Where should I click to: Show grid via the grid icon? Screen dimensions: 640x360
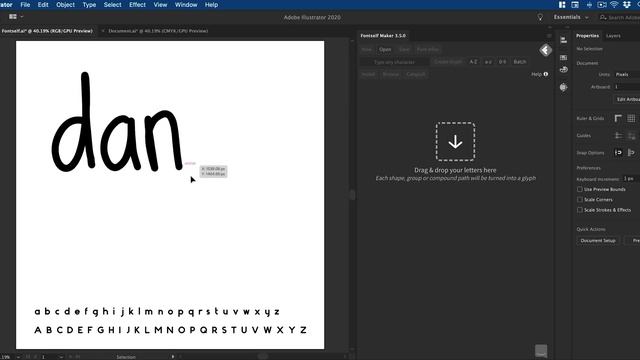tap(631, 118)
